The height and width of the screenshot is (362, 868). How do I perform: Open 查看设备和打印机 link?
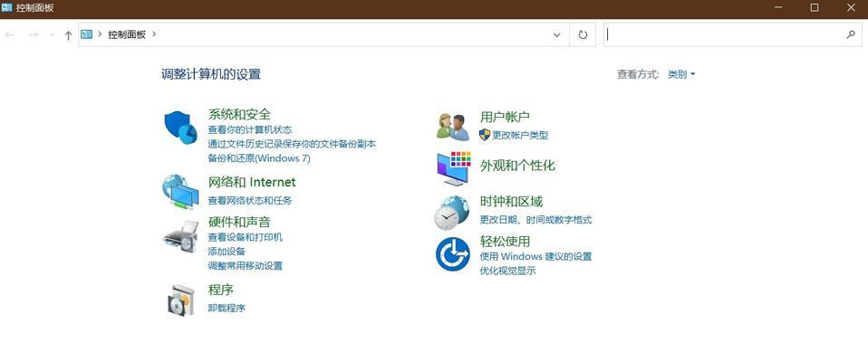(x=246, y=237)
